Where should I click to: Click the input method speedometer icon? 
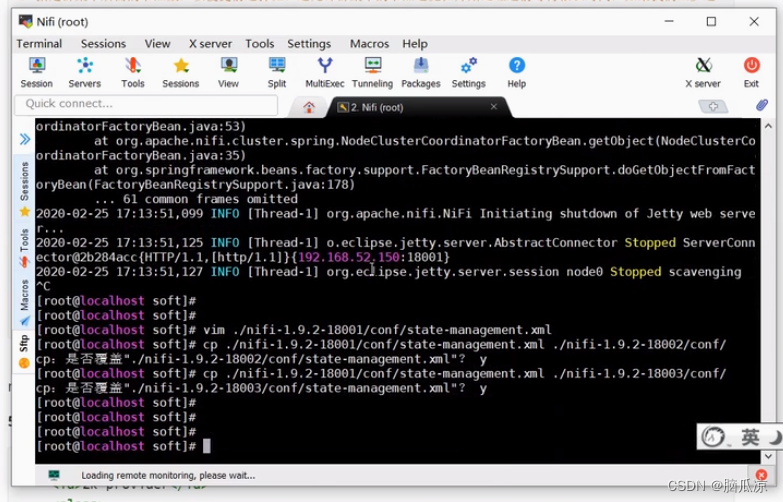[713, 437]
